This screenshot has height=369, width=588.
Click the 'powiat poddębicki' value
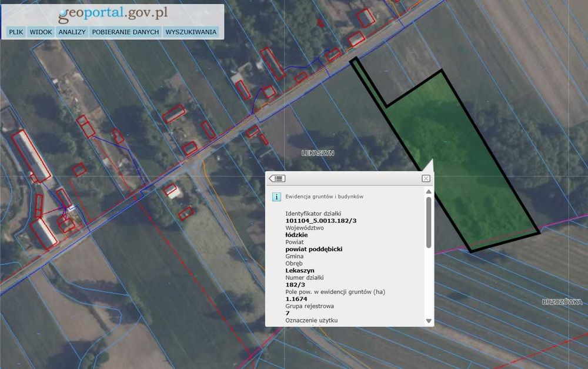click(x=314, y=250)
